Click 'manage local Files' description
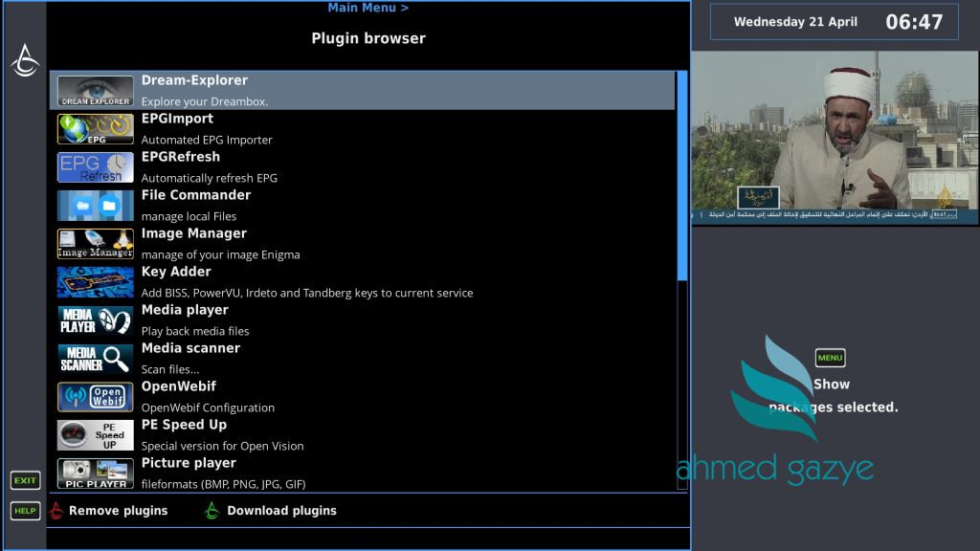Image resolution: width=980 pixels, height=551 pixels. pyautogui.click(x=189, y=216)
